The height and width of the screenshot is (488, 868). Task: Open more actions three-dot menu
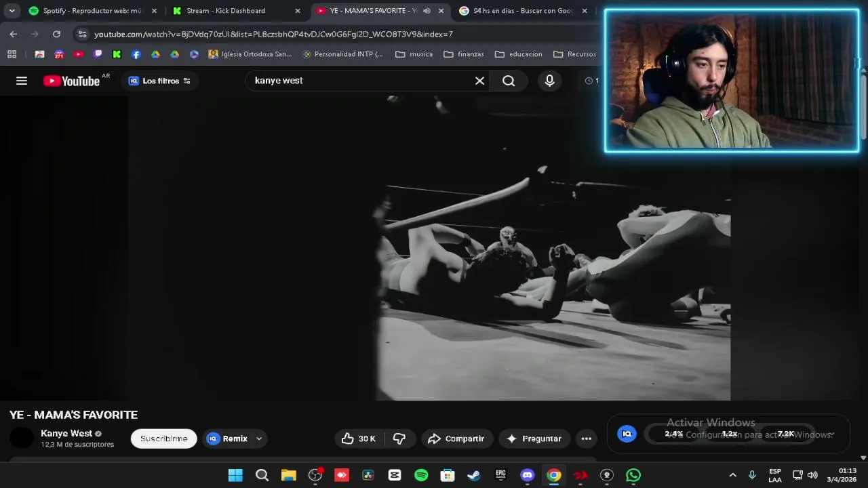coord(587,439)
